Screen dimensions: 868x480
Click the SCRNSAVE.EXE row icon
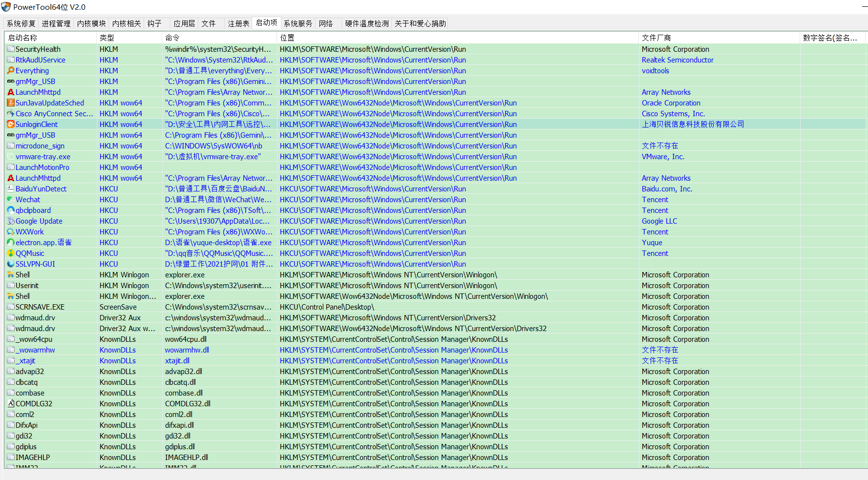(x=11, y=307)
